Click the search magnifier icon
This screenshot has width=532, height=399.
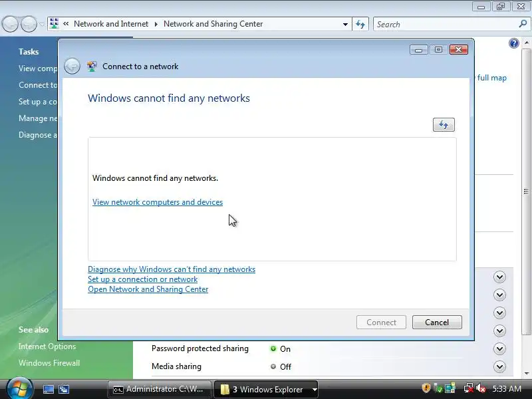point(523,24)
